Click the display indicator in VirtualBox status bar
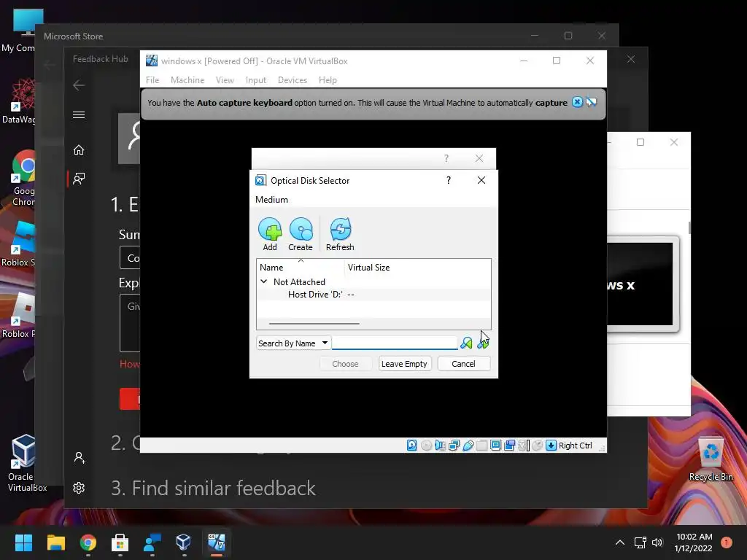The width and height of the screenshot is (747, 560). pyautogui.click(x=495, y=446)
